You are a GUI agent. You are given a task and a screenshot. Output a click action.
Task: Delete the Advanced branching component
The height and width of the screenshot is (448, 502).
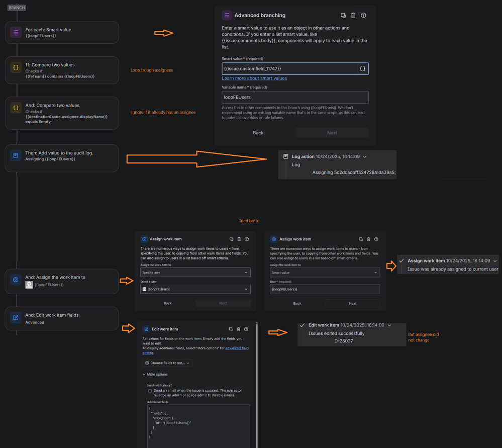pyautogui.click(x=353, y=16)
